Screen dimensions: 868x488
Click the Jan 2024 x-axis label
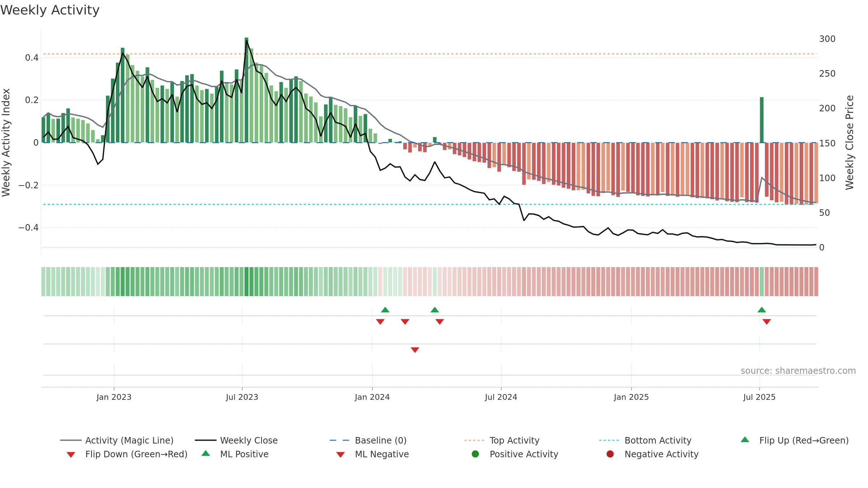pos(372,397)
